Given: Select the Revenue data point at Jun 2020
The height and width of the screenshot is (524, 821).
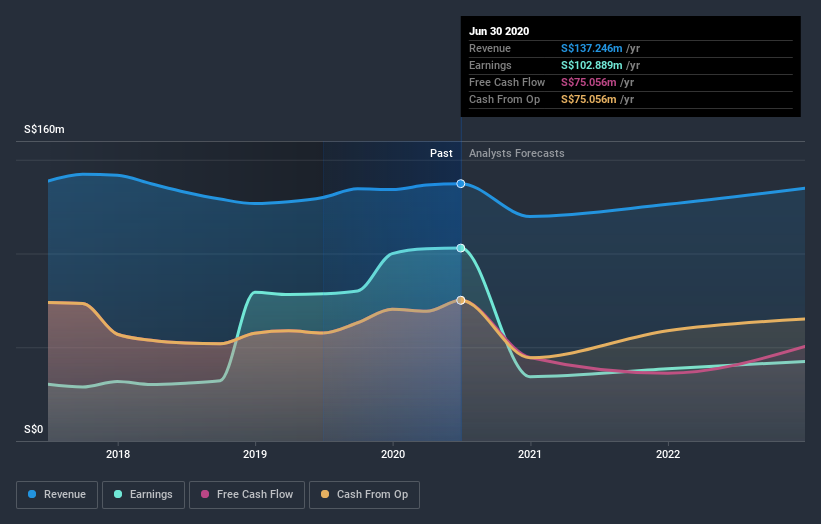Looking at the screenshot, I should (x=461, y=184).
